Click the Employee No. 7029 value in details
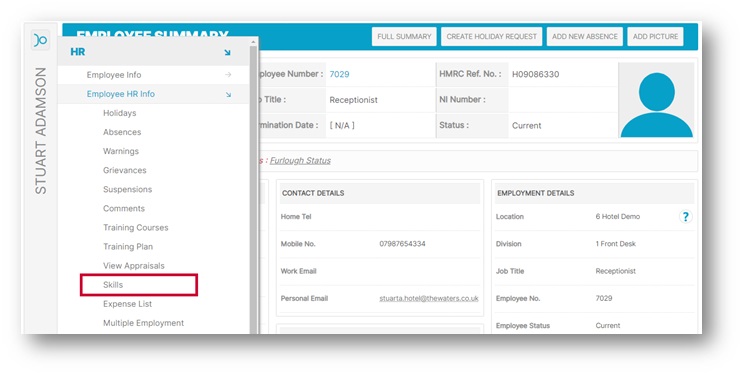The height and width of the screenshot is (376, 744). 604,299
